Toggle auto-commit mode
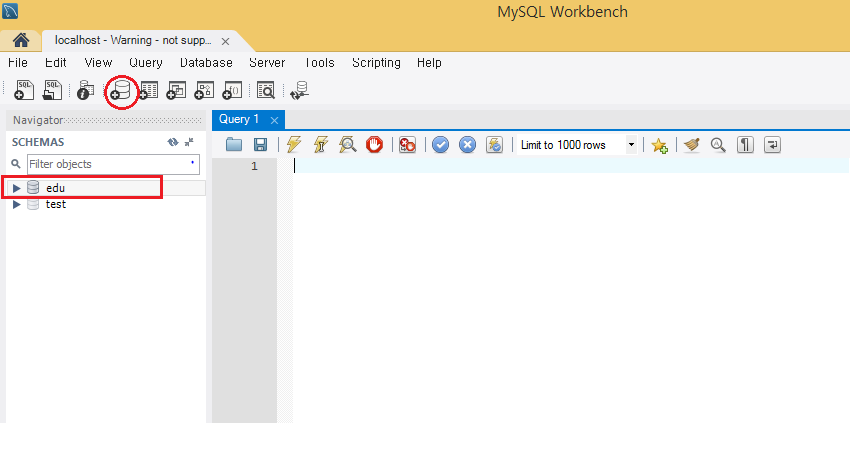This screenshot has height=460, width=850. [x=494, y=145]
